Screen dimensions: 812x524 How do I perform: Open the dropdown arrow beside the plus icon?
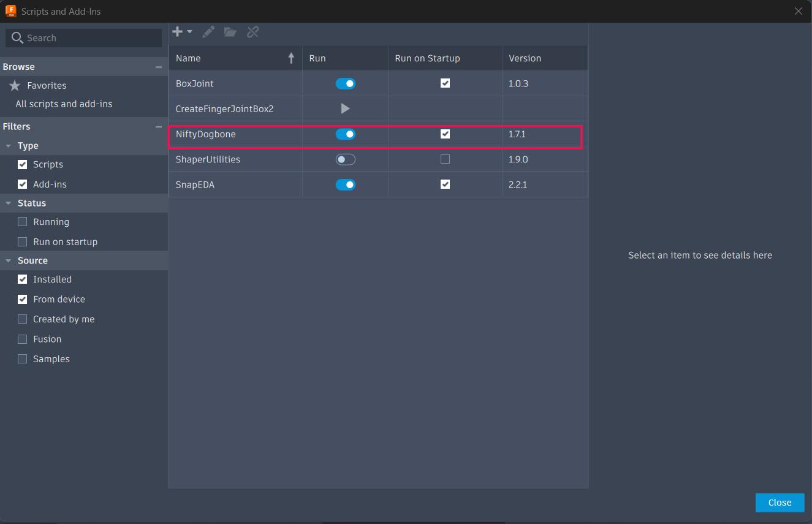point(190,32)
